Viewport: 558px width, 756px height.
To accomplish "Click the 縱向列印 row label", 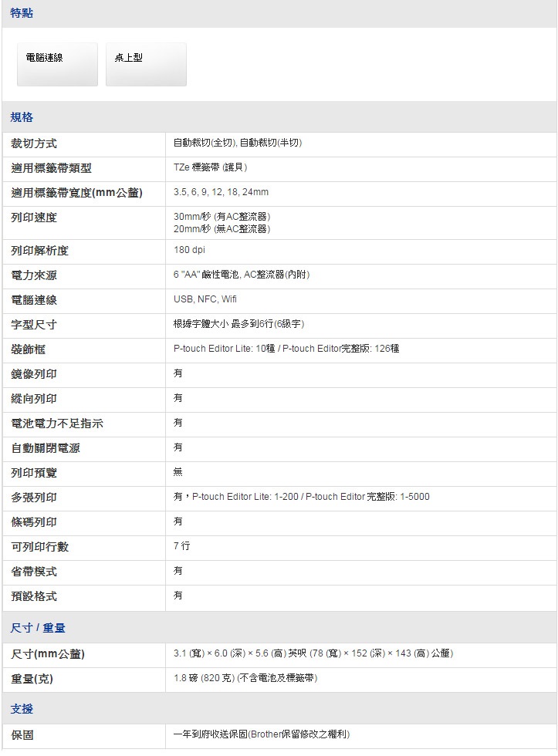I will tap(34, 399).
